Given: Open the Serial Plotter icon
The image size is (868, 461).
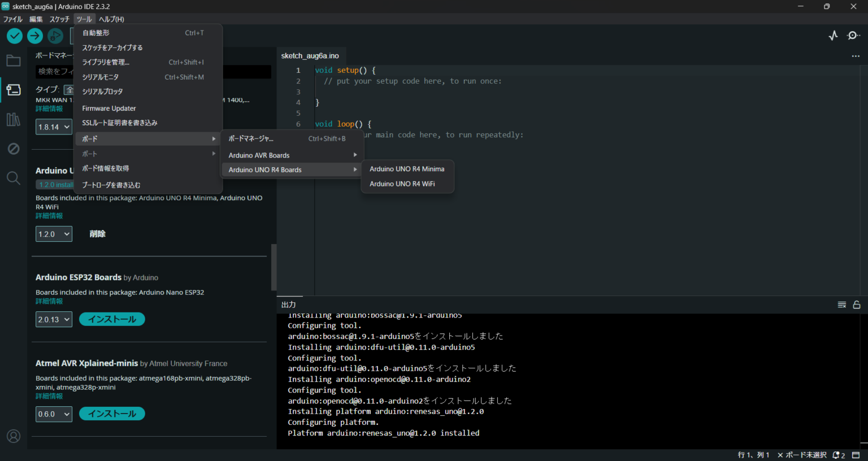Looking at the screenshot, I should [833, 36].
